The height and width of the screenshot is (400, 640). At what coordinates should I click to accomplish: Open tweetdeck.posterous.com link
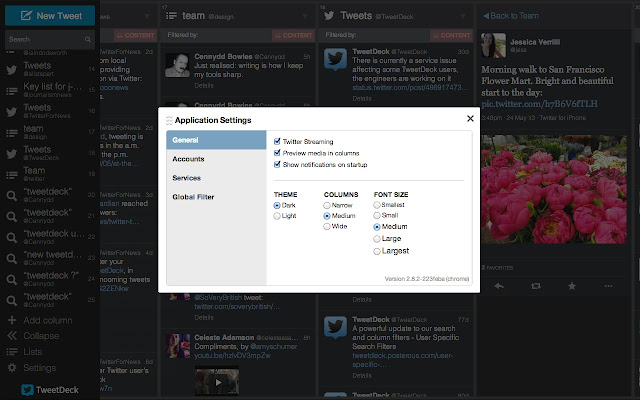pyautogui.click(x=402, y=360)
